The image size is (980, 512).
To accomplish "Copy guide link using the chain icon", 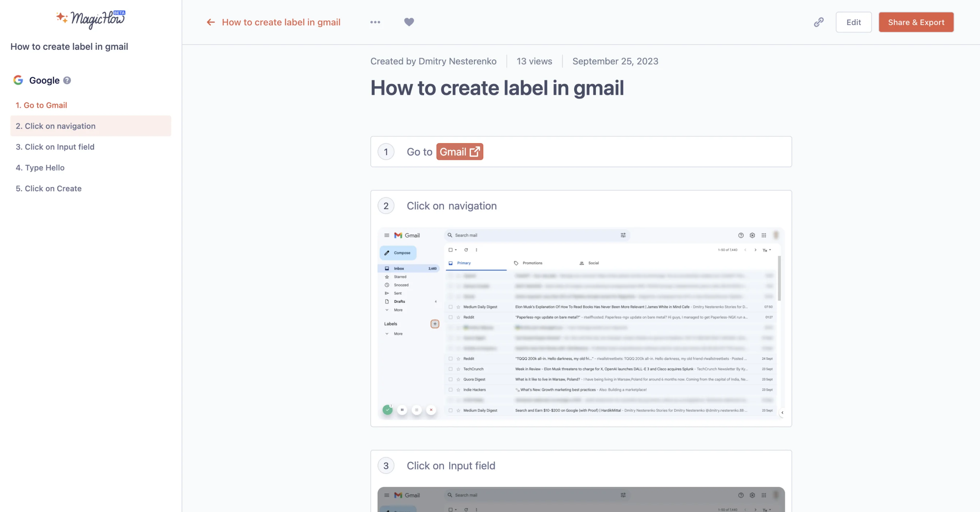I will tap(818, 22).
